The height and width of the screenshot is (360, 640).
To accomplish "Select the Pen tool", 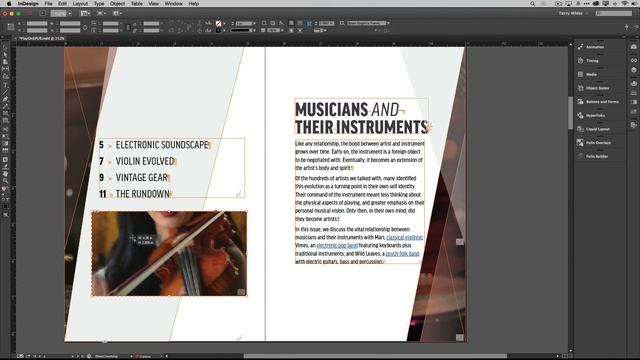I will [x=5, y=100].
